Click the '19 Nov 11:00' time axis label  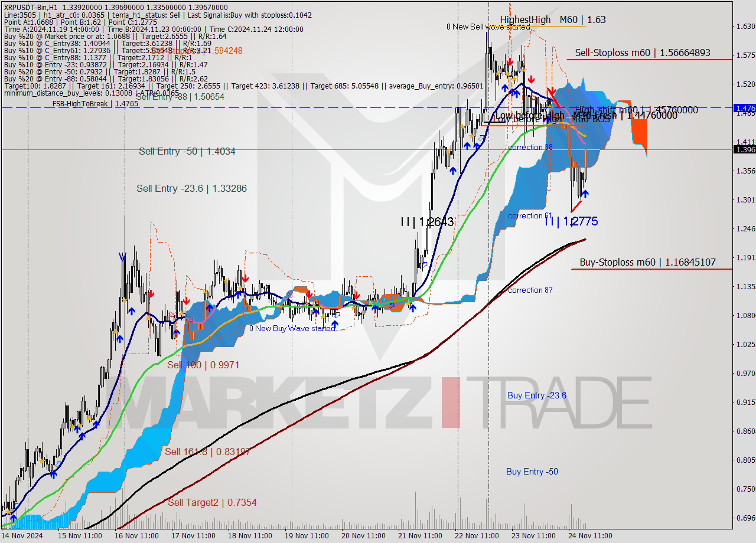tap(307, 536)
